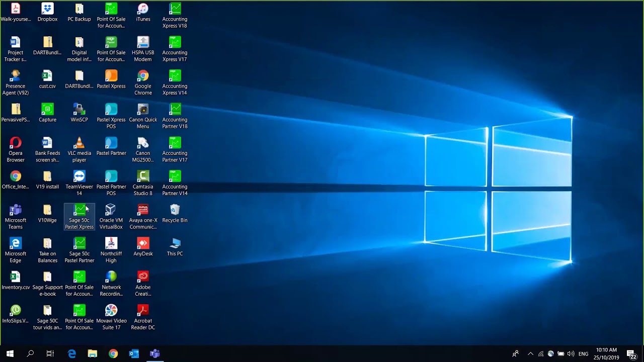The width and height of the screenshot is (644, 362).
Task: Open Outlook from the taskbar
Action: [134, 353]
